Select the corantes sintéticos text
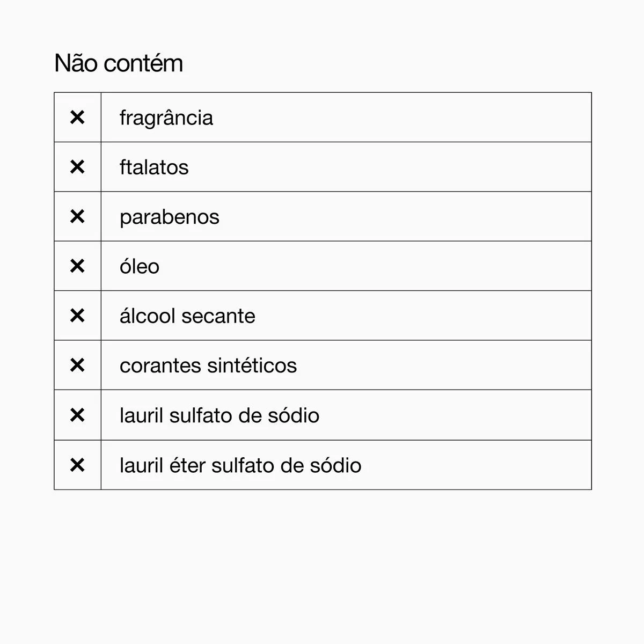Viewport: 644px width, 644px height. tap(208, 365)
